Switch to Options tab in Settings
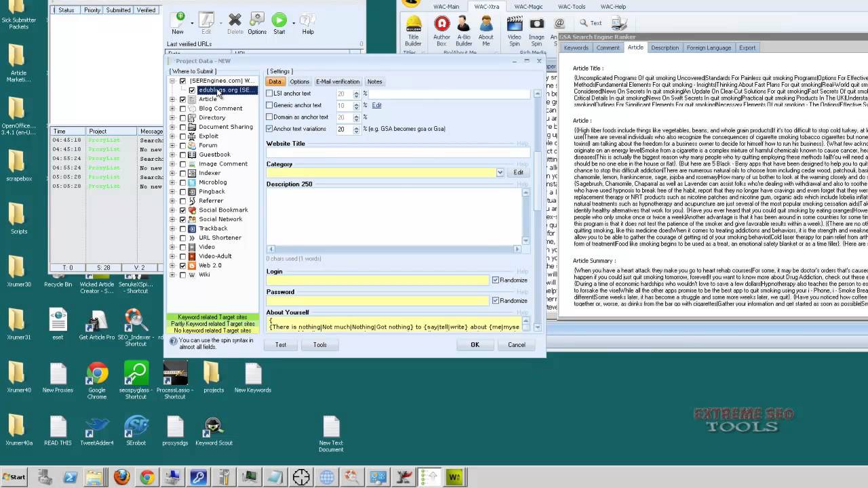The height and width of the screenshot is (488, 868). point(299,81)
